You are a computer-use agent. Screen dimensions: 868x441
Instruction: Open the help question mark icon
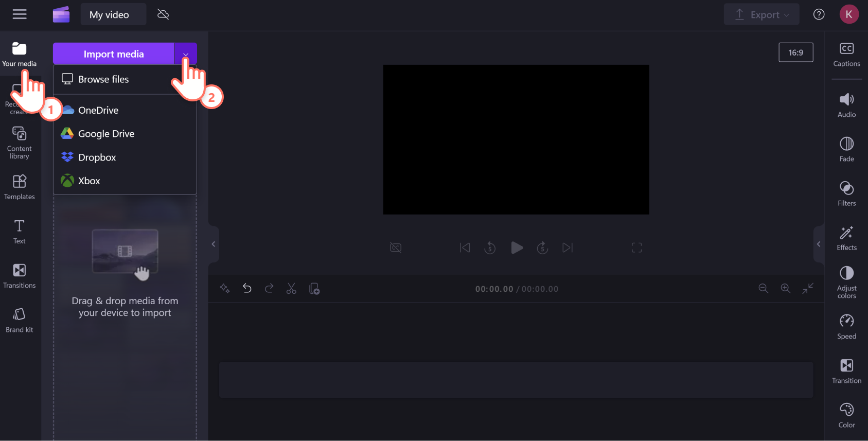tap(819, 14)
